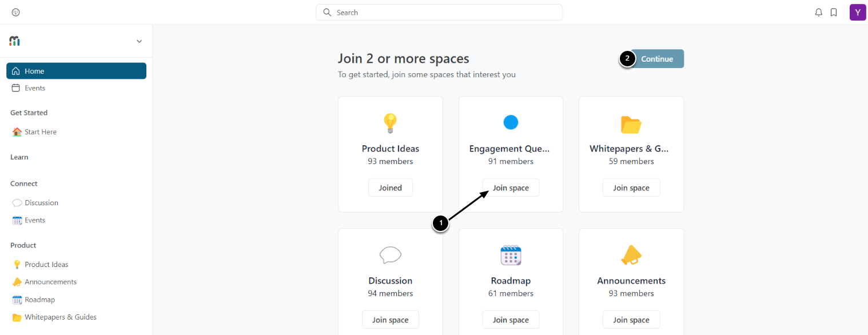Open the bookmarks icon in header
Screen dimensions: 868x335
pos(834,13)
